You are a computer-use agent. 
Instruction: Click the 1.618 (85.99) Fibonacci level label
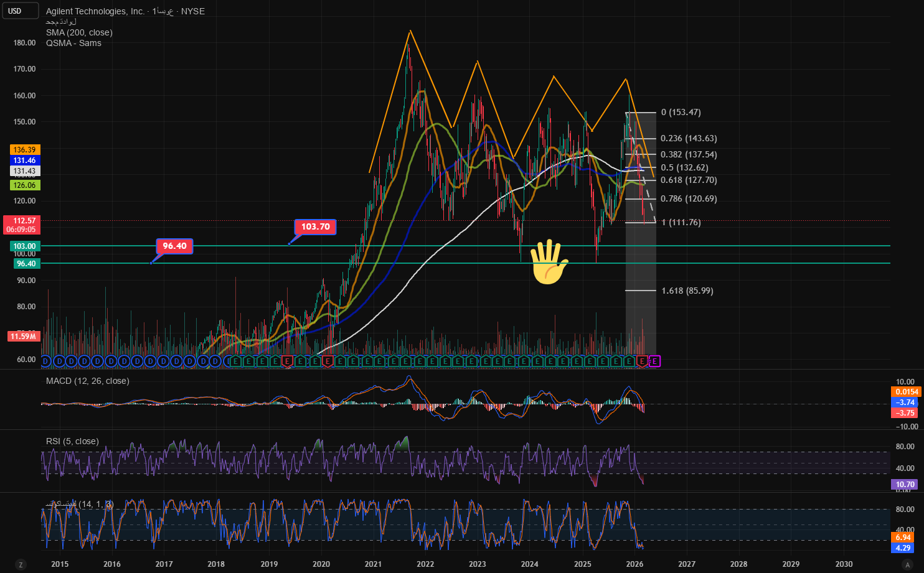[x=687, y=291]
